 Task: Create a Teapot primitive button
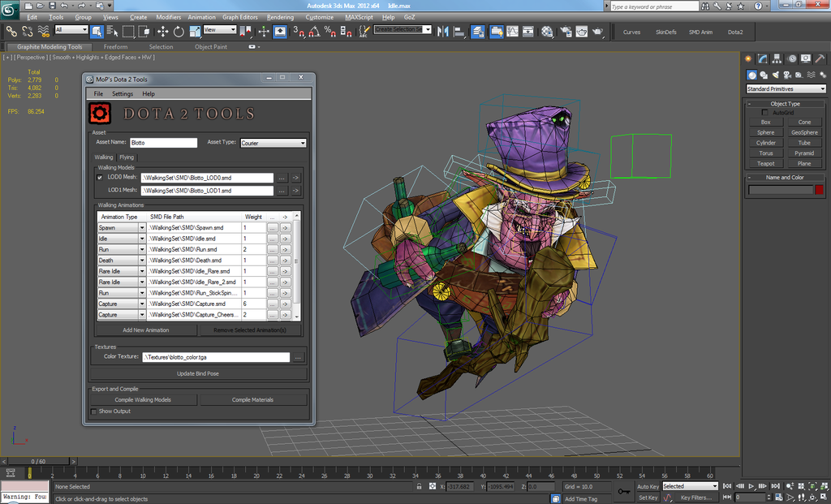[x=766, y=164]
